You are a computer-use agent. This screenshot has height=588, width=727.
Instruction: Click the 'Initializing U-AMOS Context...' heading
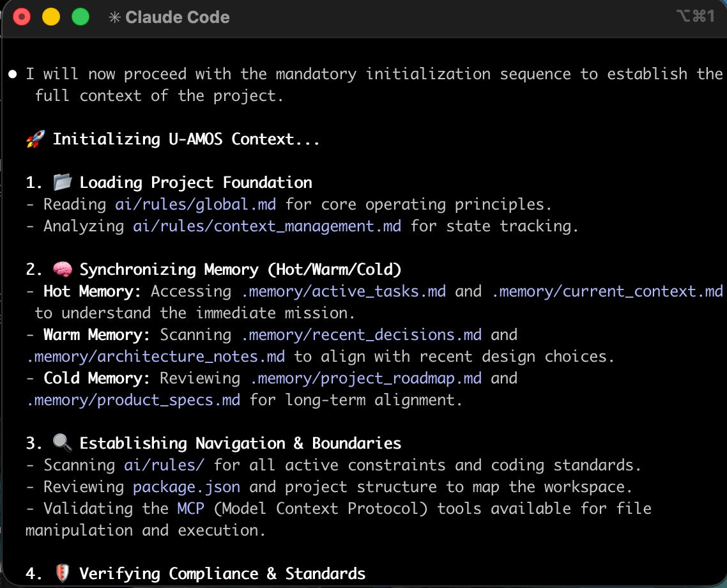pos(187,139)
